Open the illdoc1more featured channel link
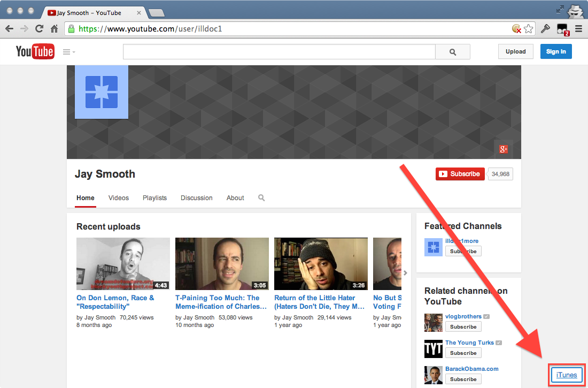Viewport: 588px width, 388px height. pos(462,241)
